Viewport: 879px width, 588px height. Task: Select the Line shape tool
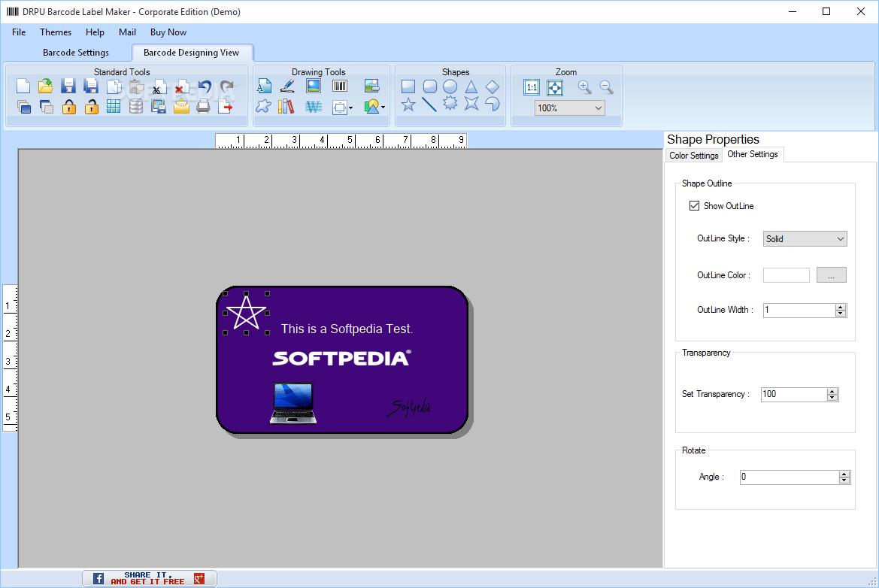[428, 104]
